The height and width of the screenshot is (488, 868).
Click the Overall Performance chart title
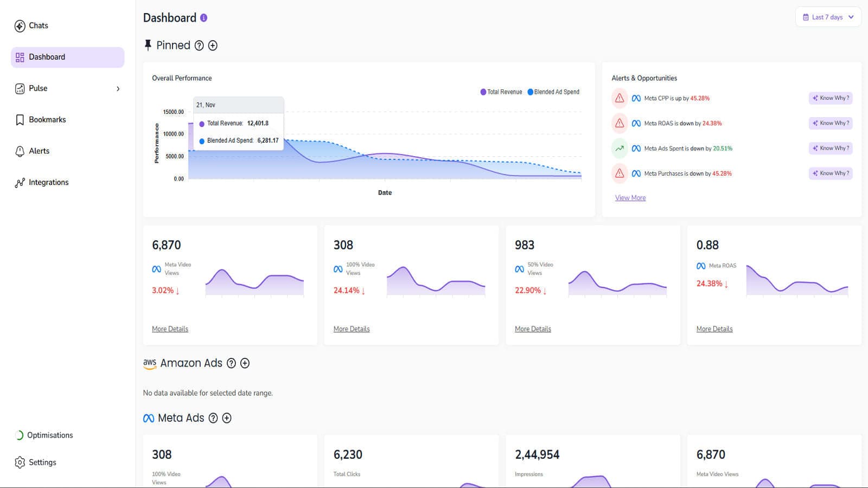[182, 78]
